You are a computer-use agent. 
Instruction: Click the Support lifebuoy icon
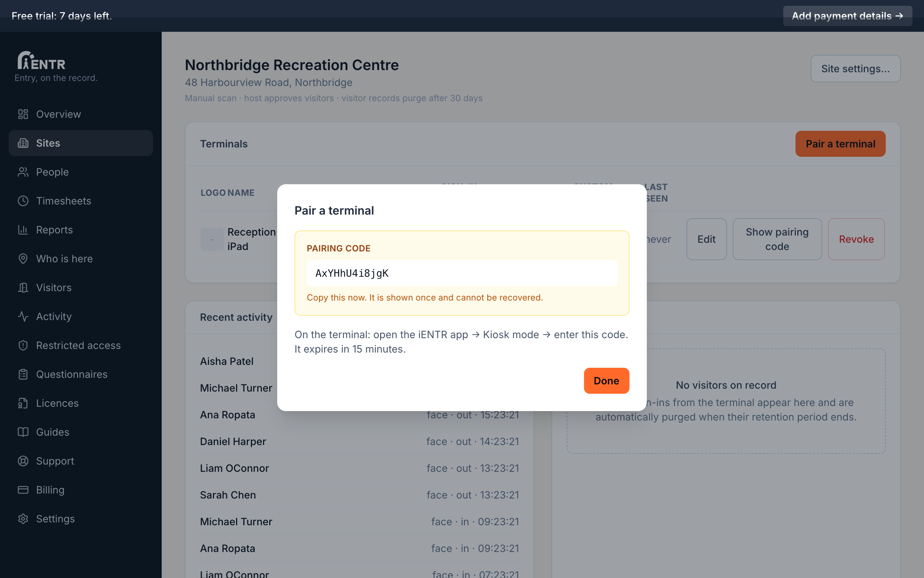pyautogui.click(x=23, y=461)
